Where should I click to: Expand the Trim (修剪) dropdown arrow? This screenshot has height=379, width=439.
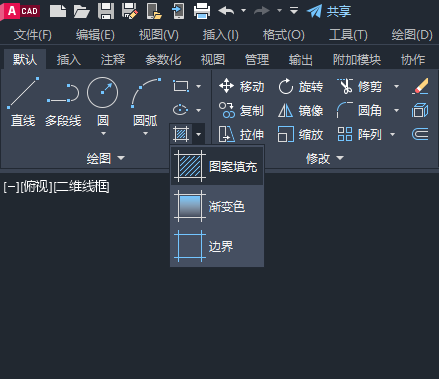click(x=396, y=86)
